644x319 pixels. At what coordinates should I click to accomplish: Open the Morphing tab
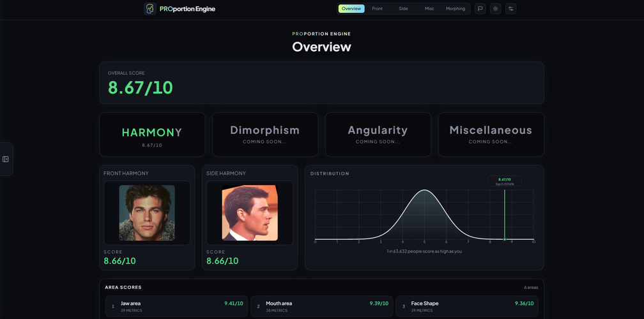click(x=456, y=8)
